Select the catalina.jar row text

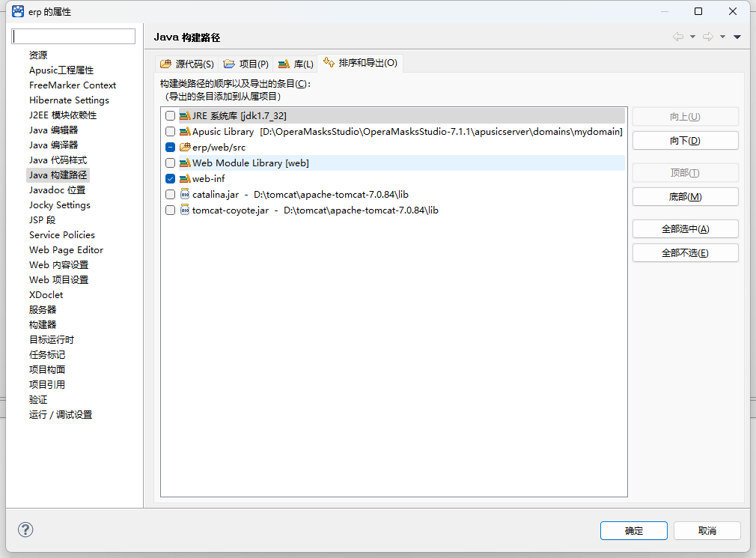[x=300, y=194]
